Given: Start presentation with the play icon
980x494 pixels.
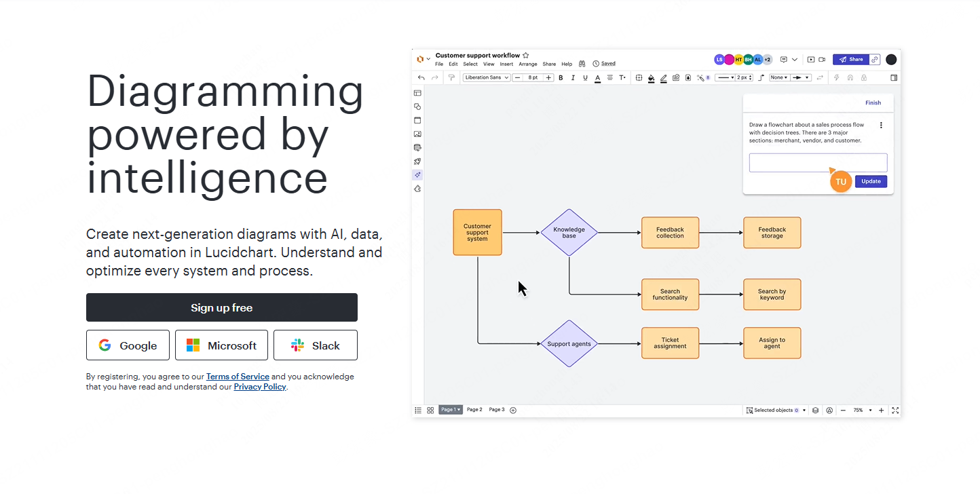Looking at the screenshot, I should coord(811,60).
